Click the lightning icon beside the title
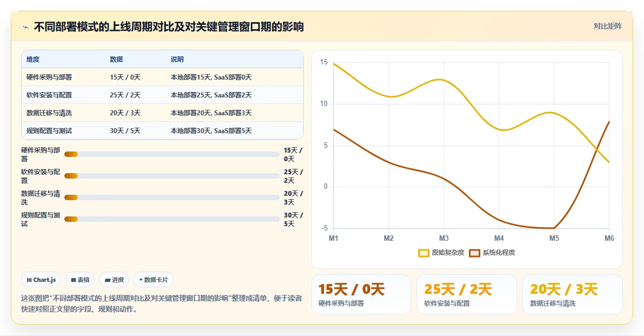Viewport: 644px width, 336px height. click(25, 27)
